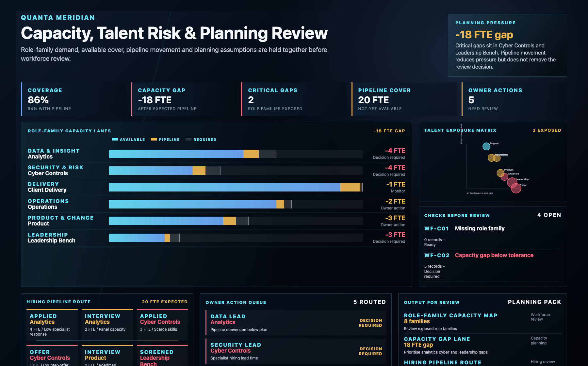588x366 pixels.
Task: Open the Data Lead Analytics action item
Action: click(x=296, y=323)
